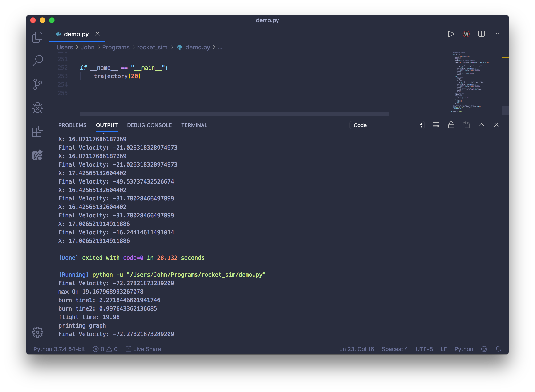The height and width of the screenshot is (392, 535).
Task: Open the Explorer files icon
Action: point(37,37)
